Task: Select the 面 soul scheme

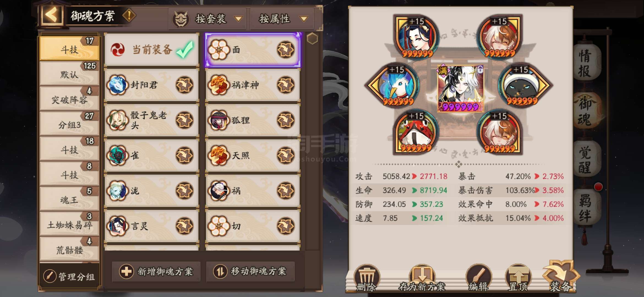Action: (253, 50)
